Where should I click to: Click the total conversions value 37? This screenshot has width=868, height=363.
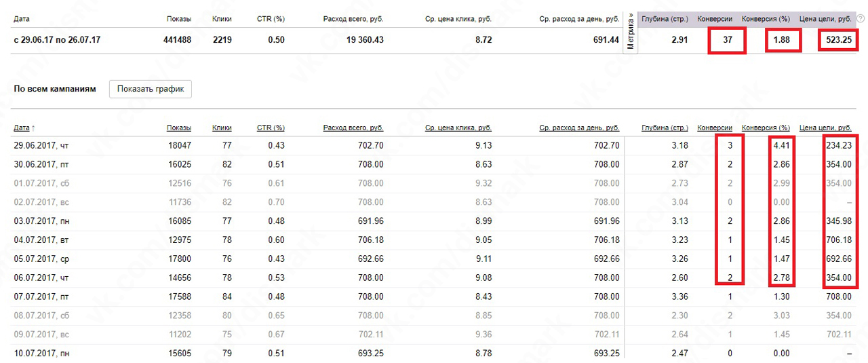tap(728, 40)
